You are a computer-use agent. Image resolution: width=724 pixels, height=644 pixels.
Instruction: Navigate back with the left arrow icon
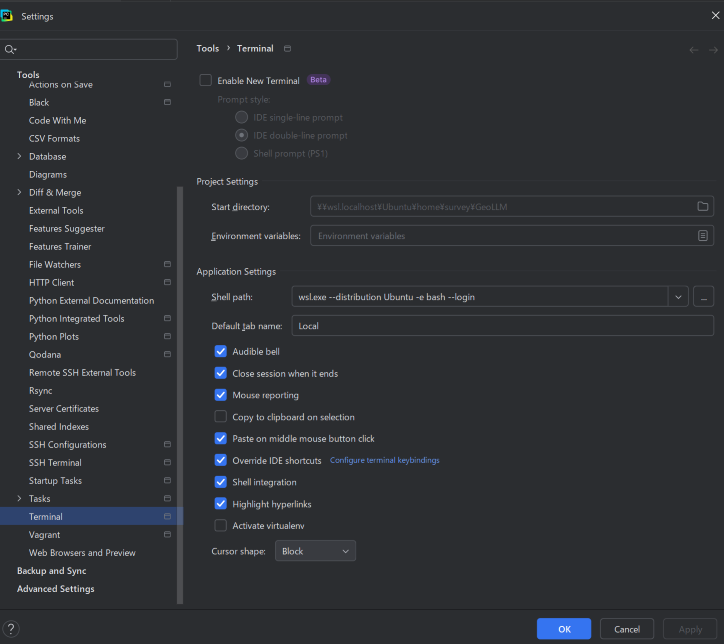point(694,49)
